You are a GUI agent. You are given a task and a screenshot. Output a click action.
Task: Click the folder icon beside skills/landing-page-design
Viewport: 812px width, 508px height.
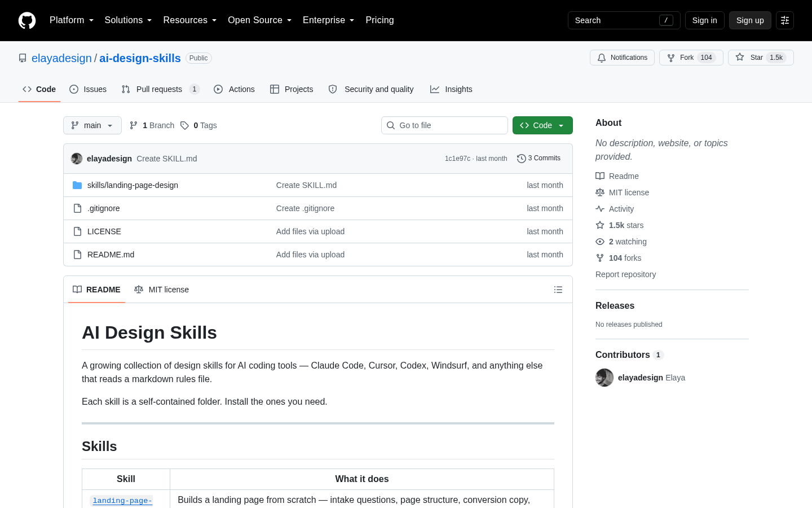point(77,185)
